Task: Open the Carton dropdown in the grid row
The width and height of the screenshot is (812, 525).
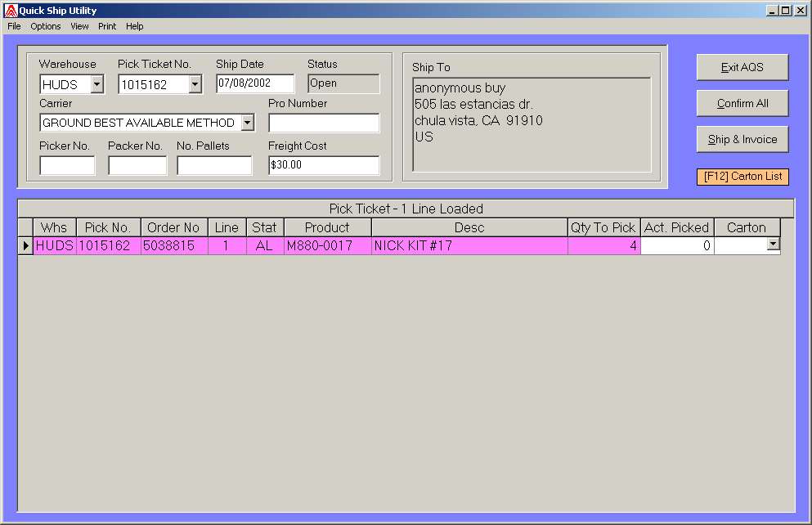Action: coord(774,244)
